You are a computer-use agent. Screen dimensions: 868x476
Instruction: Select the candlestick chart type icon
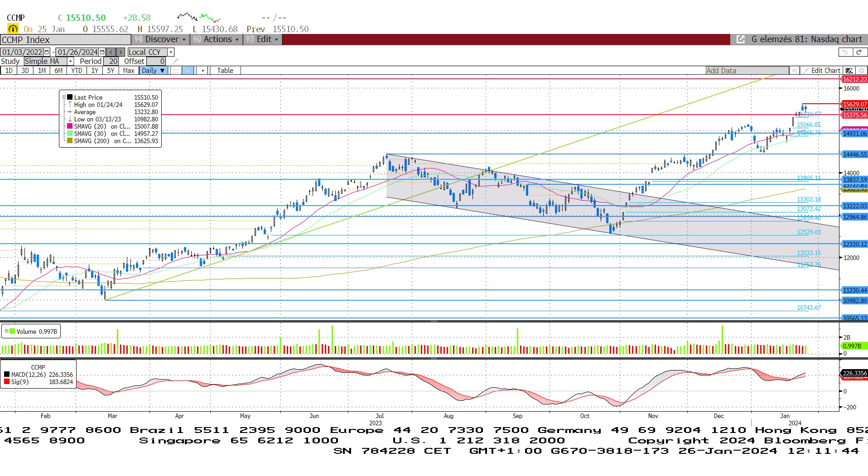tap(188, 71)
